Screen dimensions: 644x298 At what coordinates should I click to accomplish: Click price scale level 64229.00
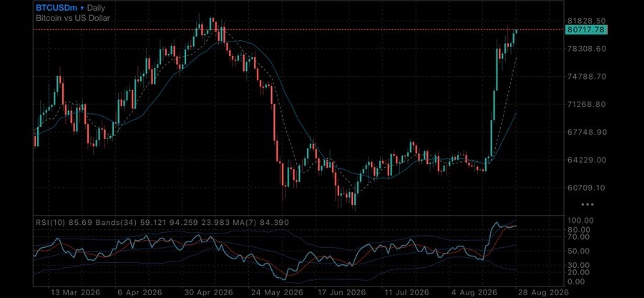[587, 160]
